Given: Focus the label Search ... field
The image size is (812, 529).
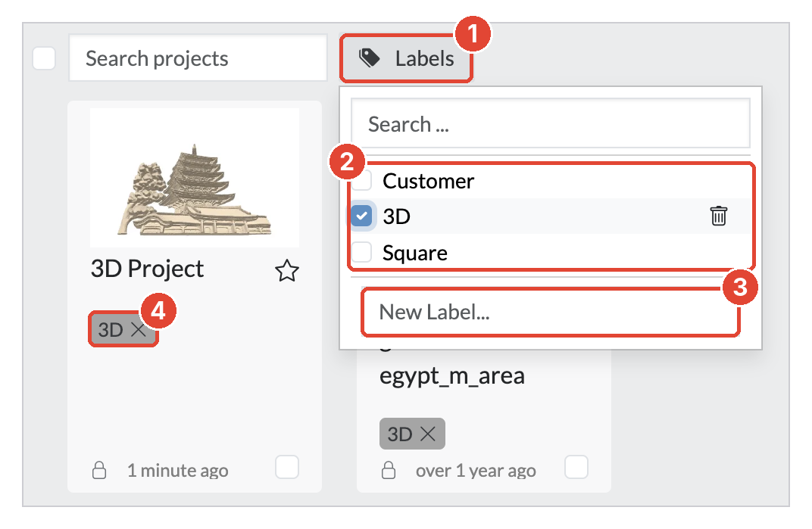Looking at the screenshot, I should pyautogui.click(x=551, y=123).
